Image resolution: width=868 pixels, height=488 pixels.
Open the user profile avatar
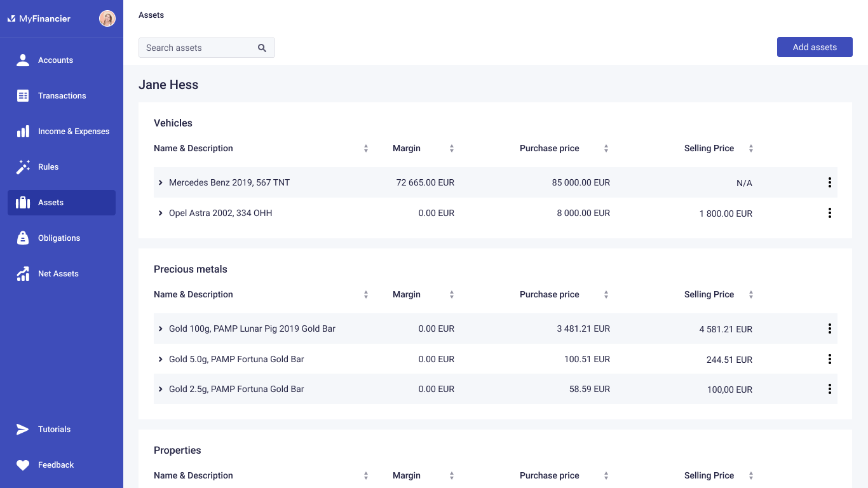107,18
